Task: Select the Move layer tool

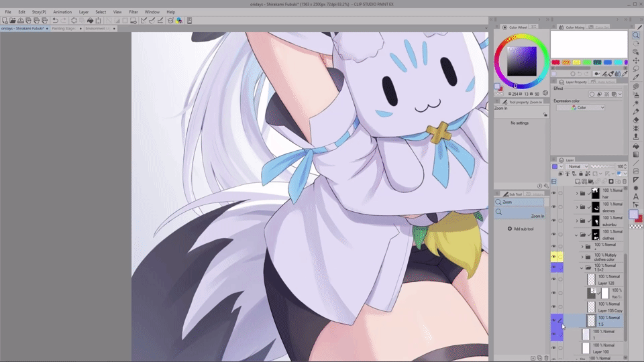Action: coord(636,60)
